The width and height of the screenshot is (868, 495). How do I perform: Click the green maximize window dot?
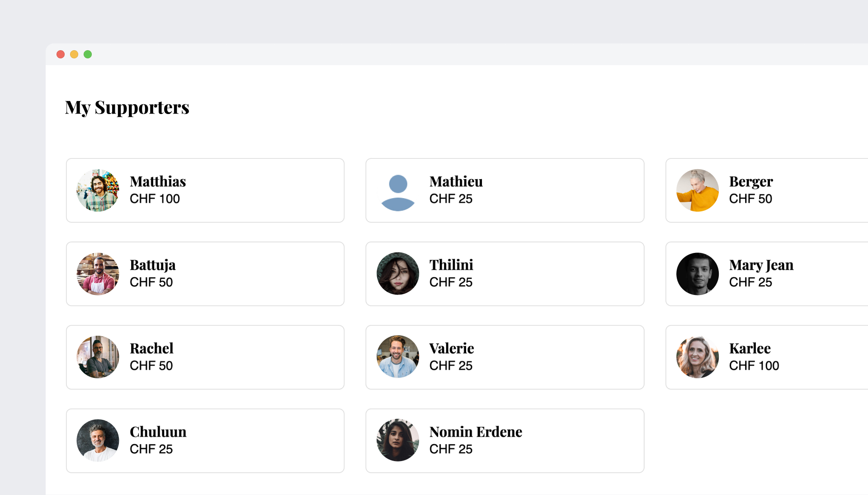pyautogui.click(x=88, y=54)
